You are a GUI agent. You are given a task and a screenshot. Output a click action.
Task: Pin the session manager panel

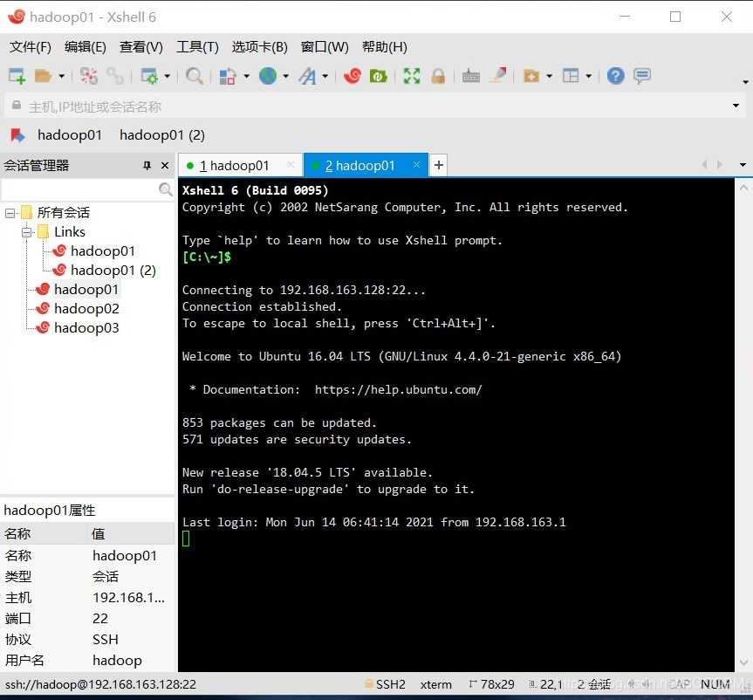point(147,166)
